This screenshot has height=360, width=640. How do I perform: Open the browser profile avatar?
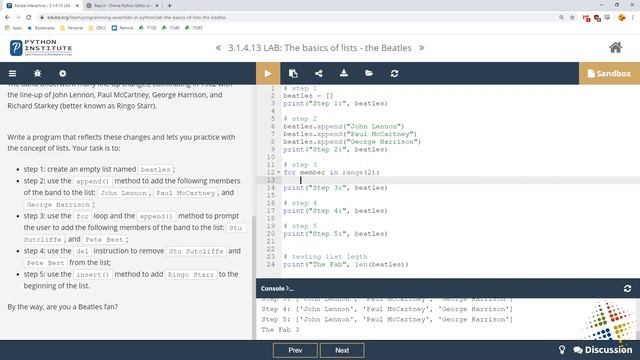point(622,18)
